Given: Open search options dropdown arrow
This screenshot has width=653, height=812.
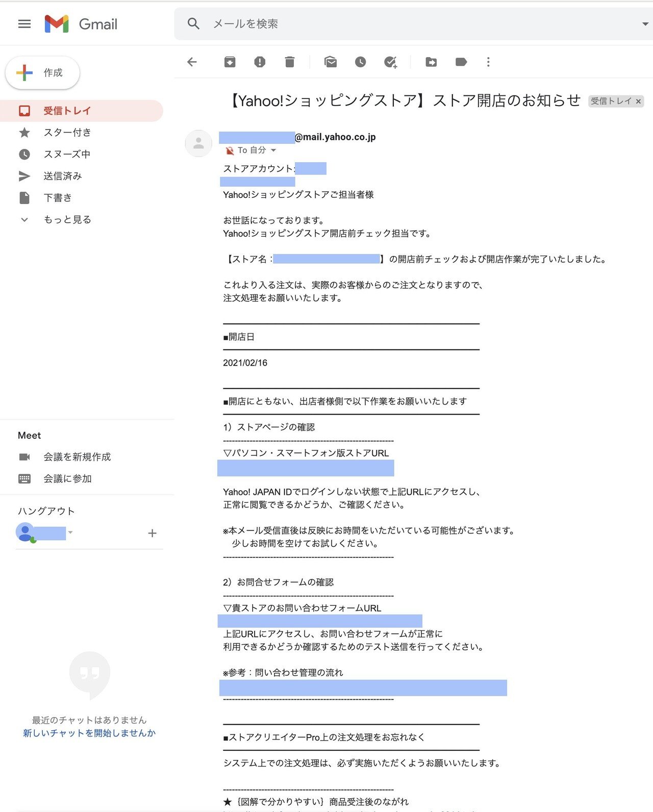Looking at the screenshot, I should (x=645, y=24).
